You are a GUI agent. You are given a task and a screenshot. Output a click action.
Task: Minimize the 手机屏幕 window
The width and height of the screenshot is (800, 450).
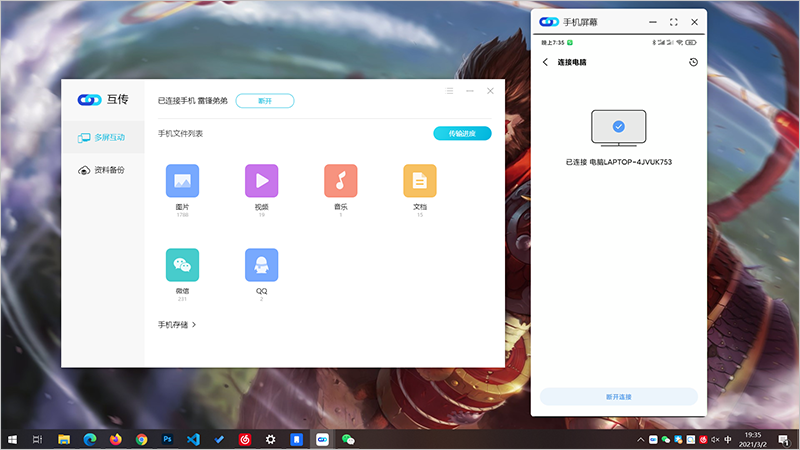pyautogui.click(x=653, y=22)
